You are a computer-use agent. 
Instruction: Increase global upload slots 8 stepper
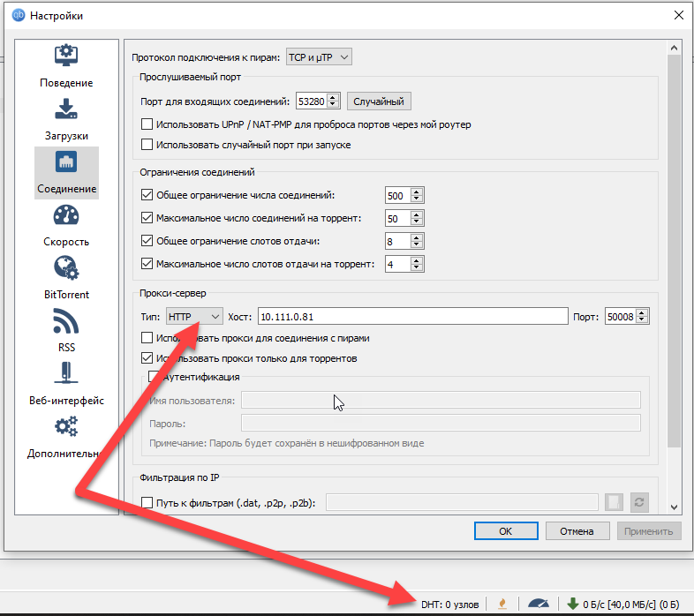point(417,237)
